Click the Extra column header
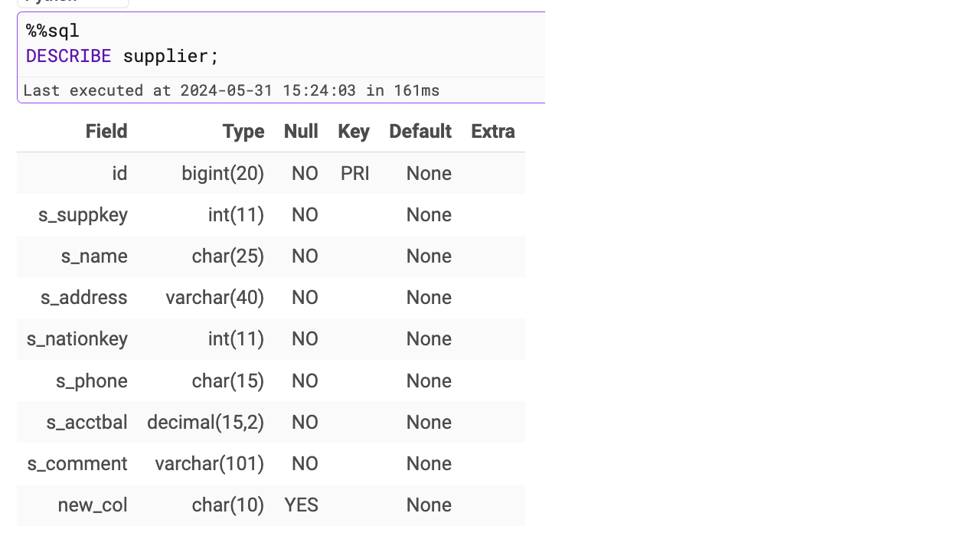 pyautogui.click(x=493, y=132)
